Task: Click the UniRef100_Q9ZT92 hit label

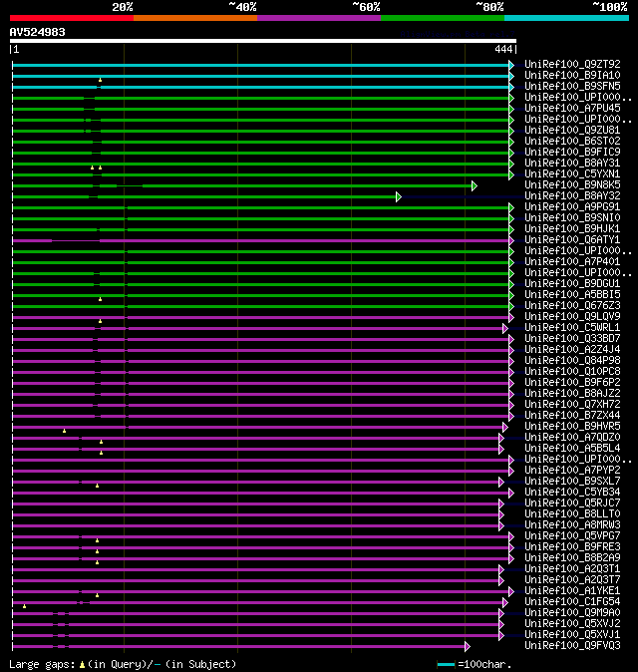Action: point(572,64)
